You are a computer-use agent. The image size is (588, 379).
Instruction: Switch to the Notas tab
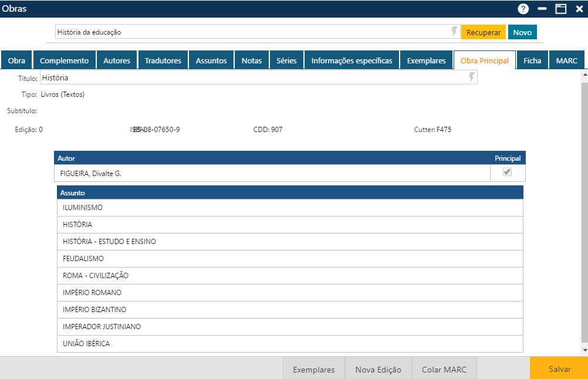[x=251, y=59]
